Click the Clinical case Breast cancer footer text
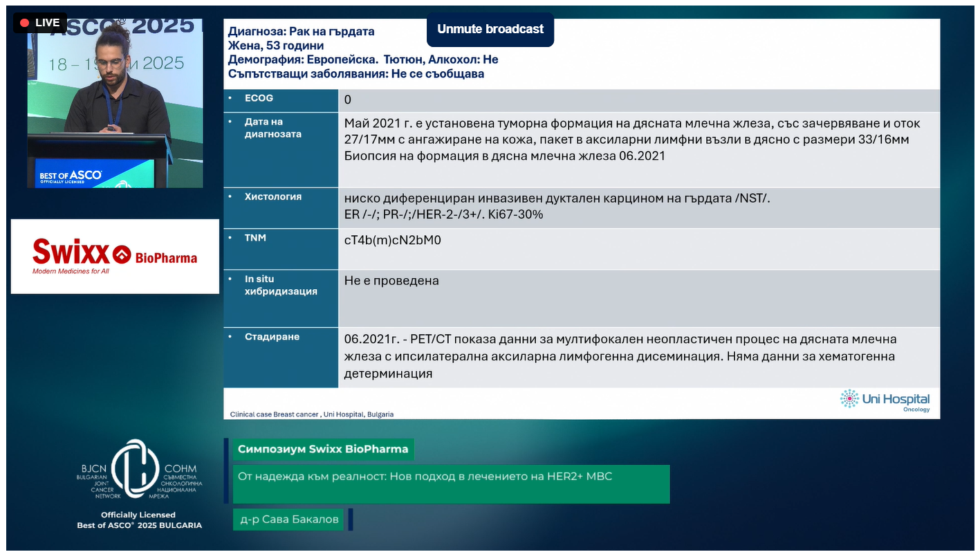Image resolution: width=980 pixels, height=552 pixels. (x=311, y=414)
